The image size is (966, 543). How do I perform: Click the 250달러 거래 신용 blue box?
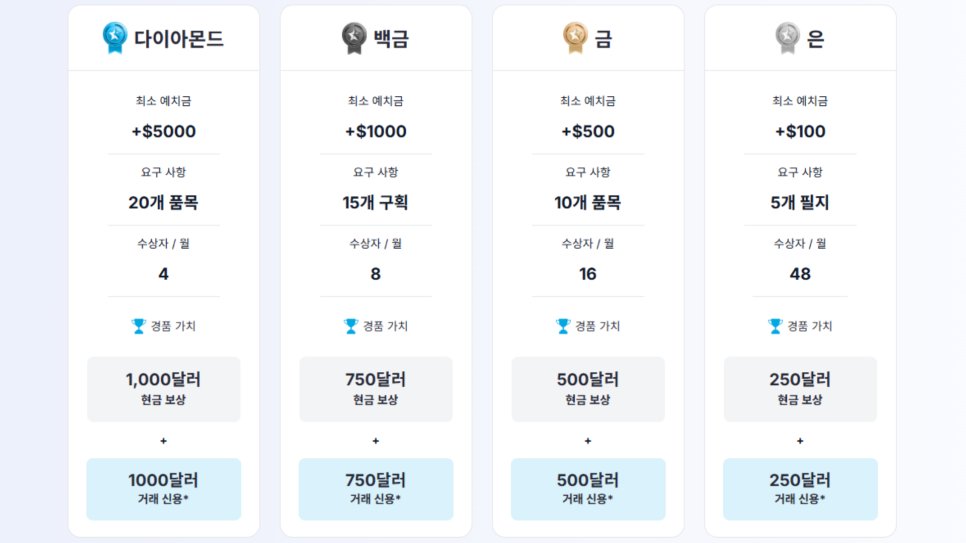click(800, 489)
